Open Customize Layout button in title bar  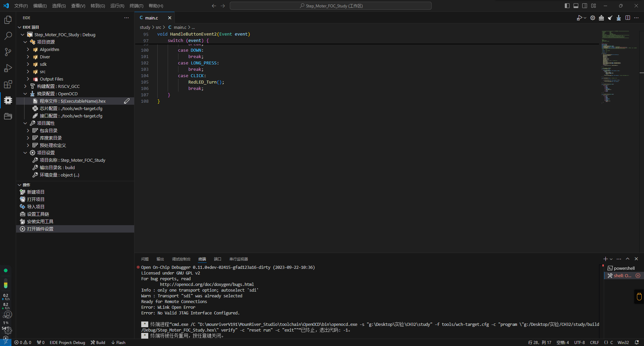click(x=594, y=6)
